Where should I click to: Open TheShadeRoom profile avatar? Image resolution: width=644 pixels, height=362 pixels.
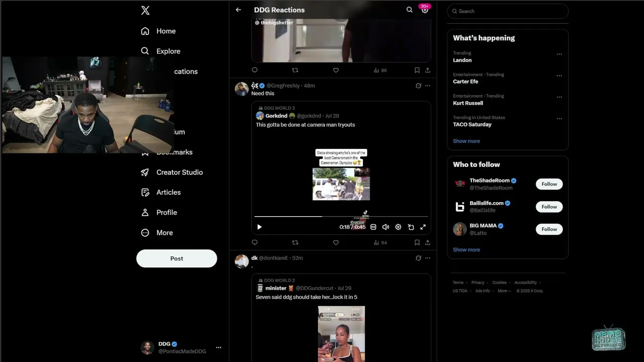point(460,184)
